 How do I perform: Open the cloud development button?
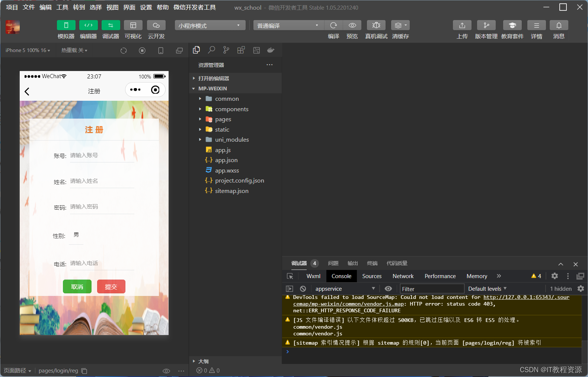pos(156,25)
